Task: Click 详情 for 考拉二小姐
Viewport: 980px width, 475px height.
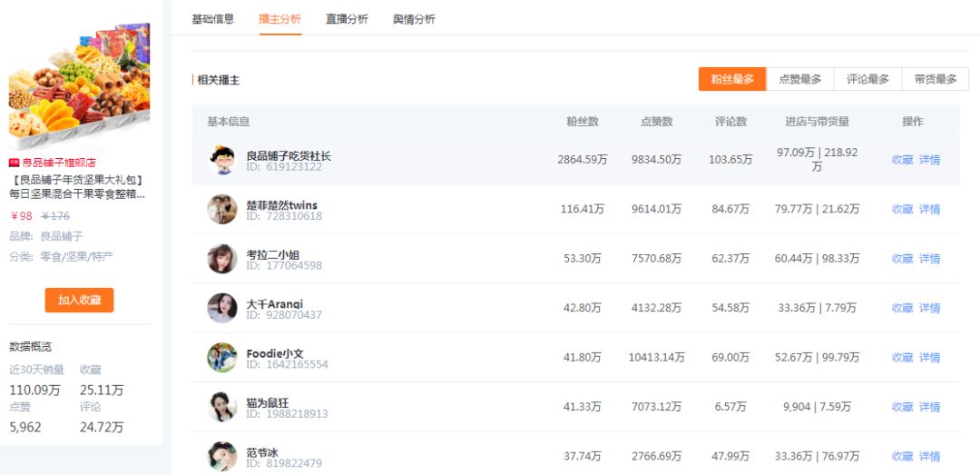Action: (x=929, y=259)
